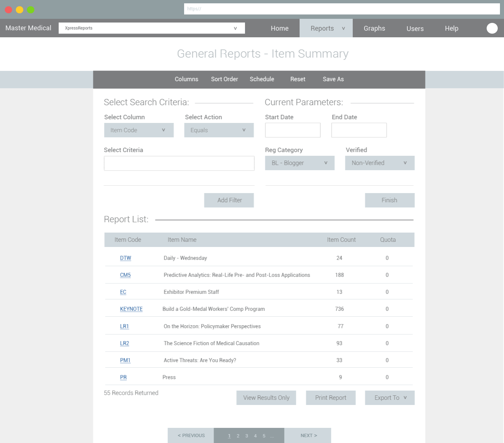Click the Add Filter button
Viewport: 504px width, 443px height.
pos(229,200)
